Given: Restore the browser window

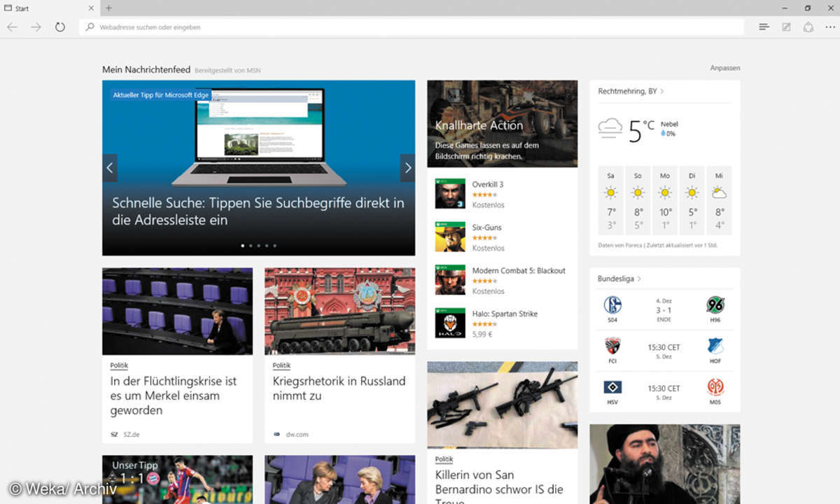Looking at the screenshot, I should coord(807,8).
